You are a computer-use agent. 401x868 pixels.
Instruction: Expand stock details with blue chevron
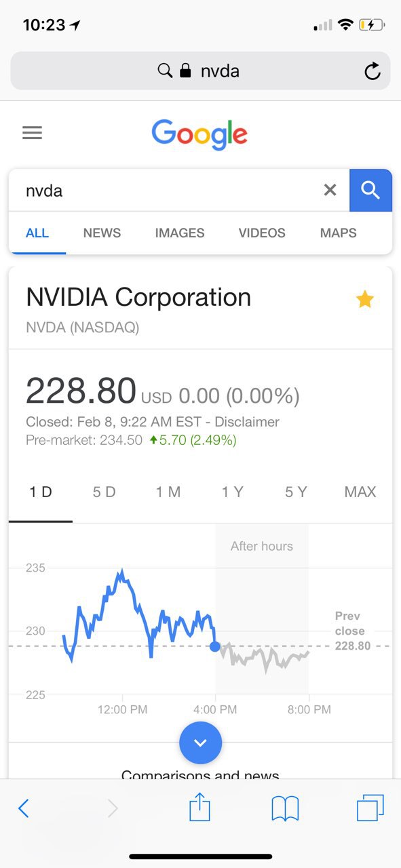point(200,743)
